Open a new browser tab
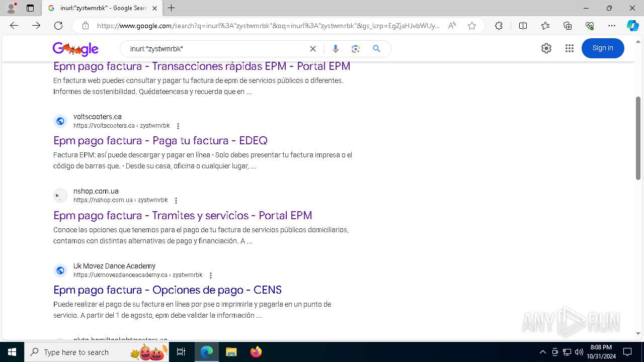 pos(172,8)
